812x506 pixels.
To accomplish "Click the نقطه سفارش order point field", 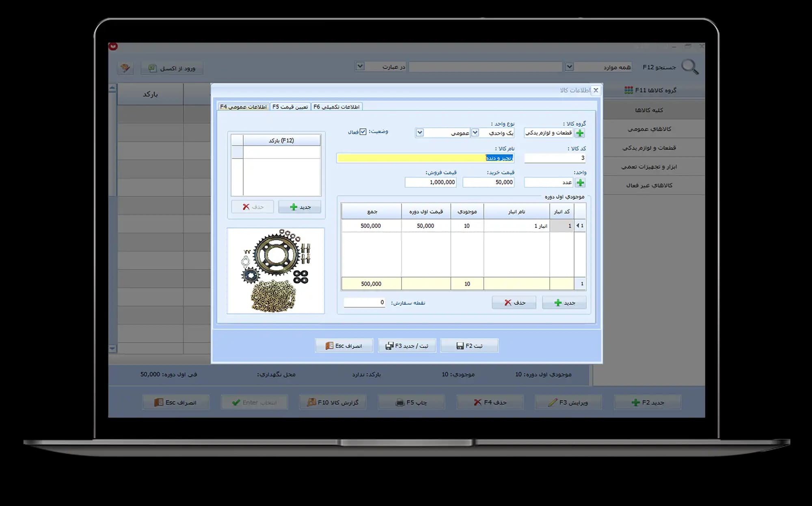I will [x=364, y=302].
